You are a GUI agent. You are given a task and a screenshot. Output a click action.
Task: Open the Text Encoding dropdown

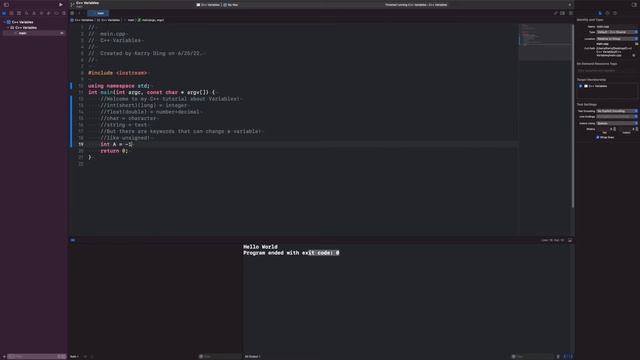[617, 111]
